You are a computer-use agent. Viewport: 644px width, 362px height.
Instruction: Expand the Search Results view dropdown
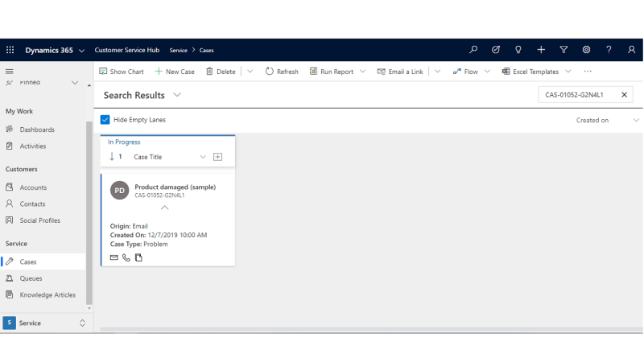tap(177, 95)
